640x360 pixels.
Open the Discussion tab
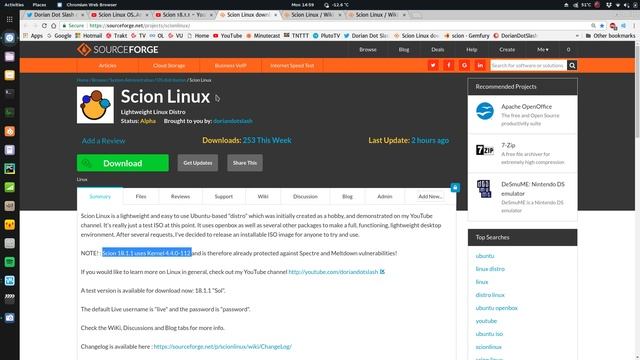(x=305, y=196)
